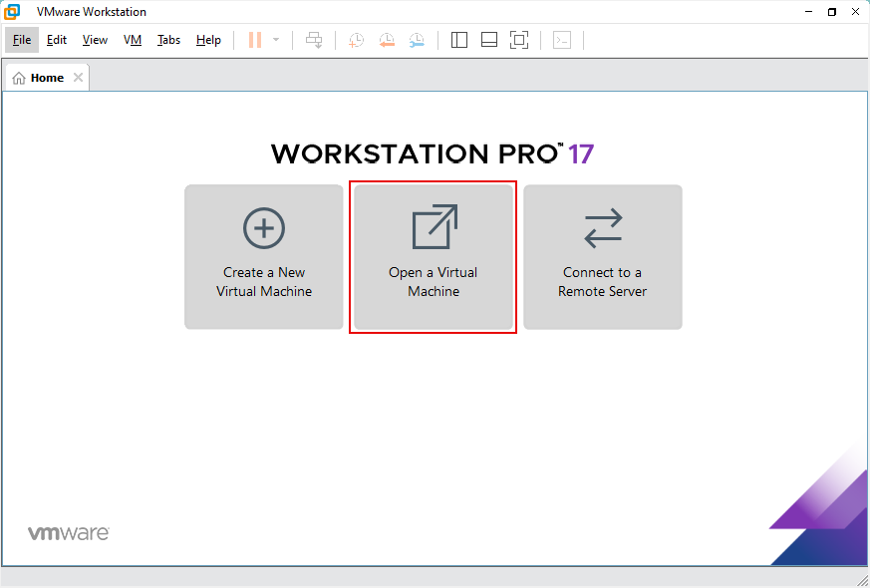Image resolution: width=870 pixels, height=588 pixels.
Task: Click the Revert snapshot toolbar icon
Action: (387, 40)
